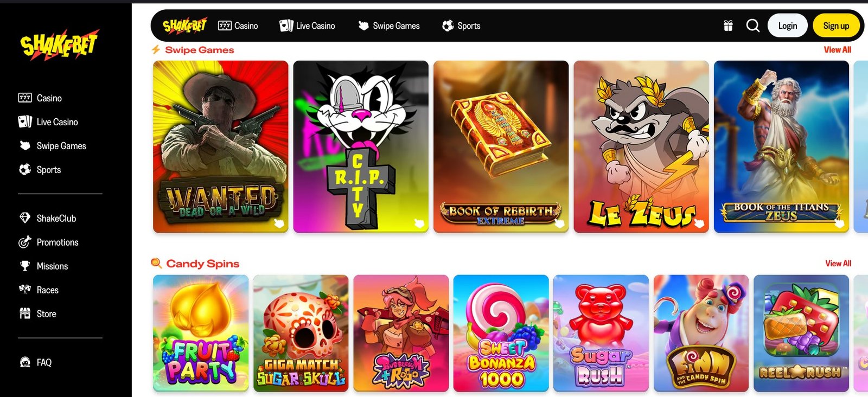This screenshot has width=868, height=397.
Task: View All Swipe Games link
Action: click(x=837, y=49)
